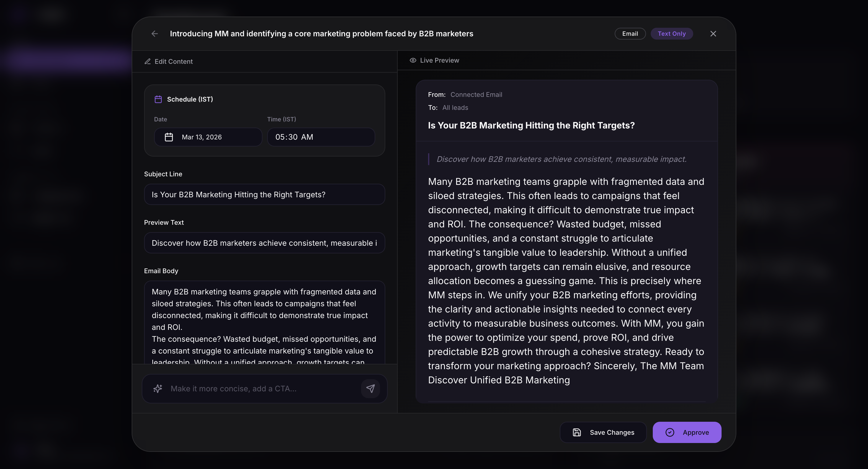Select the Email badge in header
The image size is (868, 469).
tap(630, 34)
